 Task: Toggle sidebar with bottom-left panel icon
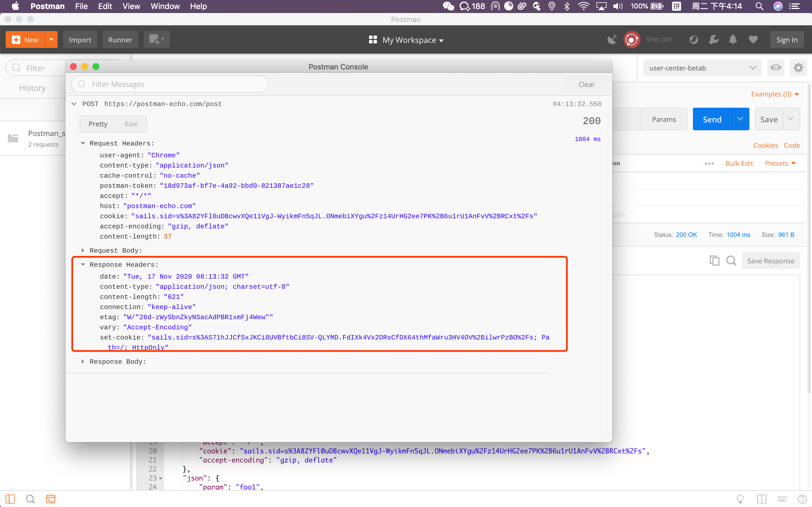pos(10,499)
